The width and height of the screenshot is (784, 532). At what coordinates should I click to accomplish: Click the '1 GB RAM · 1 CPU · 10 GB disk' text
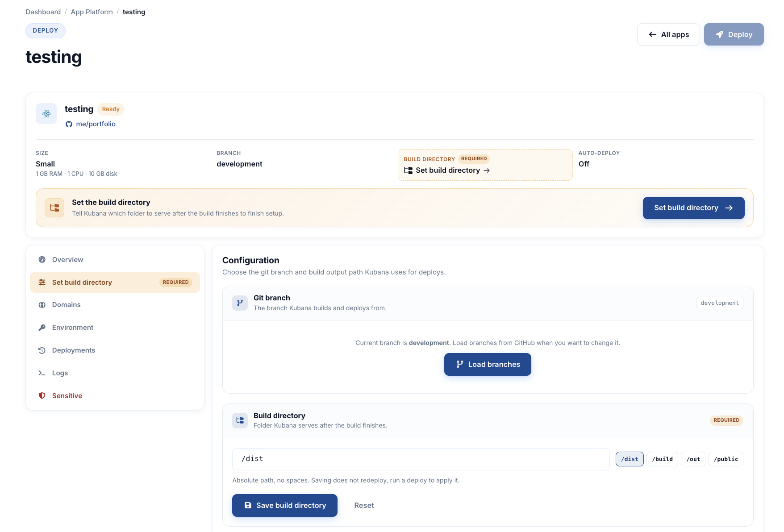point(76,174)
